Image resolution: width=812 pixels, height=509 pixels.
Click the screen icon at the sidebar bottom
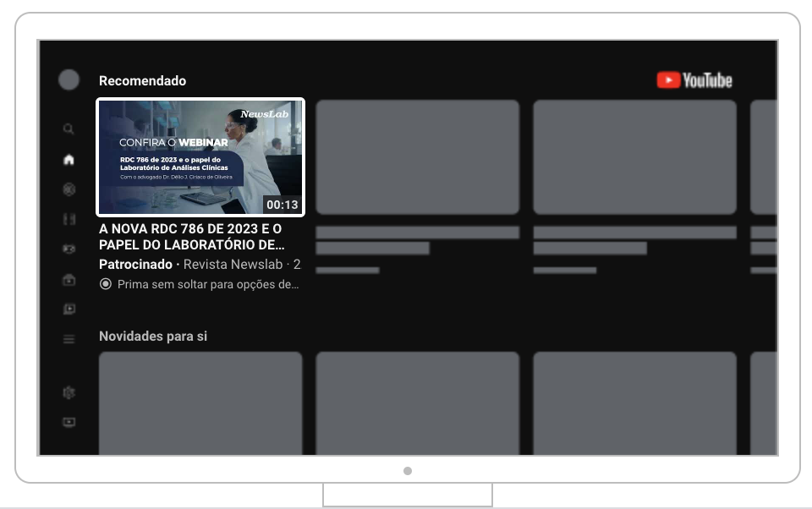click(69, 422)
